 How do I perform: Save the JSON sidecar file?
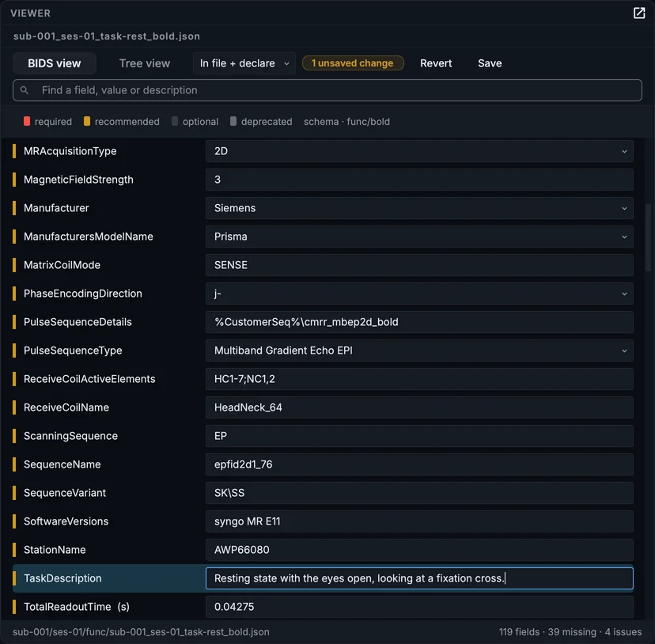pyautogui.click(x=490, y=63)
